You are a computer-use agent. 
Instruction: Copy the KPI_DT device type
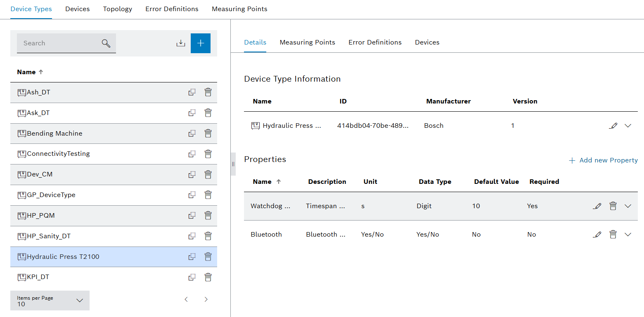[x=192, y=277]
